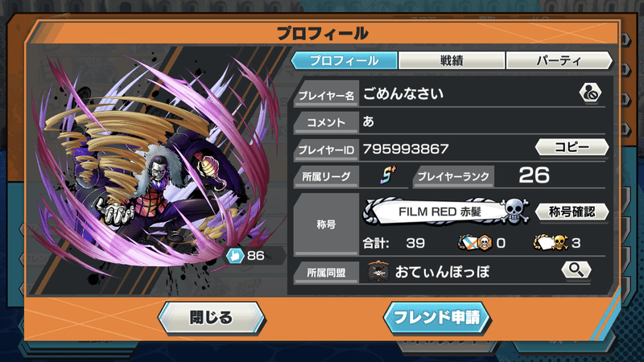Click the alliance name おてぃんぽっぽ
The height and width of the screenshot is (362, 644).
click(x=442, y=272)
